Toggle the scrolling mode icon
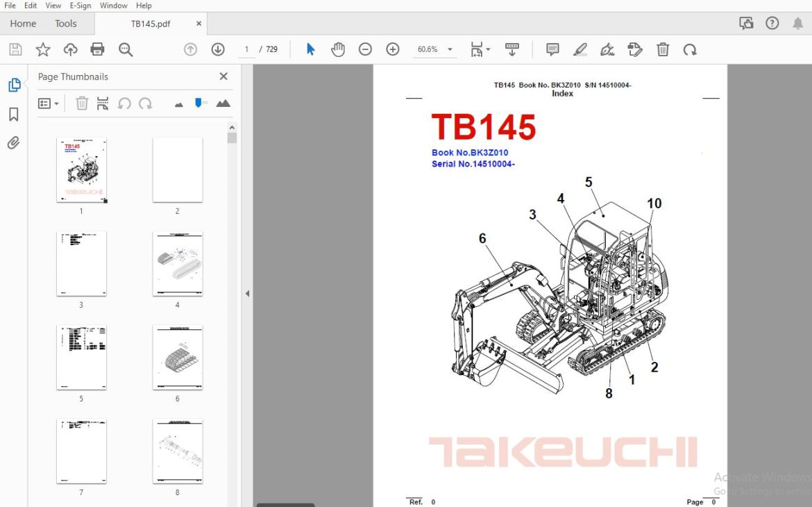Image resolution: width=812 pixels, height=507 pixels. (512, 50)
